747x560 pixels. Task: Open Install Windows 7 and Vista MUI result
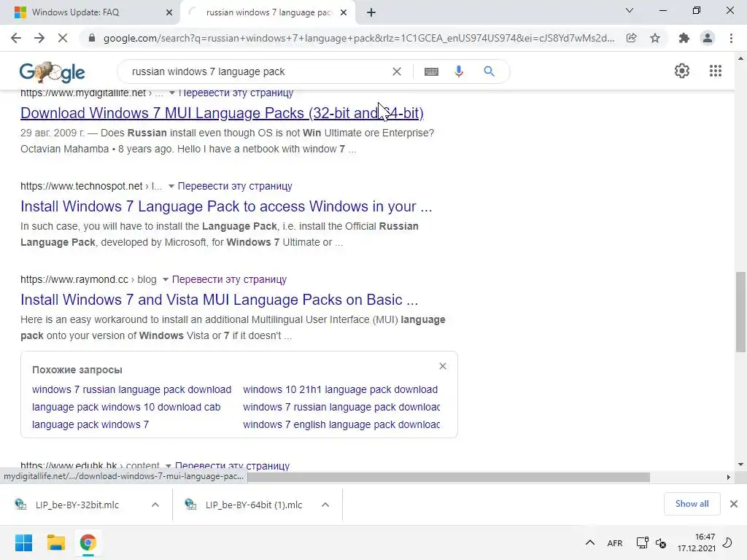(219, 300)
